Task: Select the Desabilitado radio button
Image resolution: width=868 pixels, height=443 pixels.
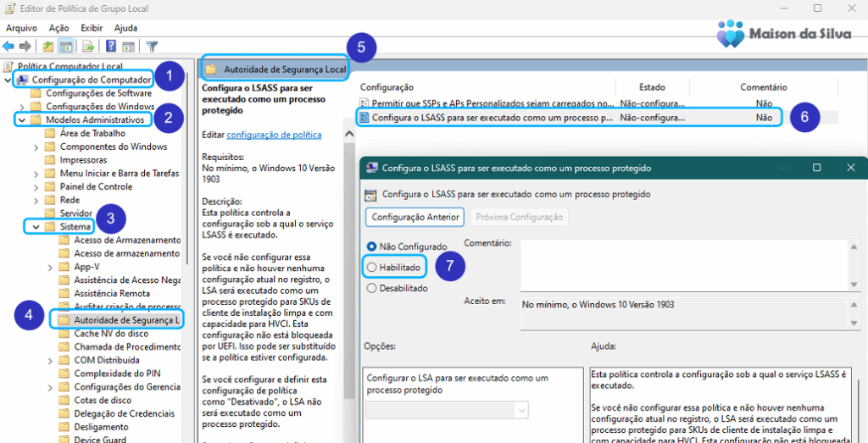Action: coord(371,288)
